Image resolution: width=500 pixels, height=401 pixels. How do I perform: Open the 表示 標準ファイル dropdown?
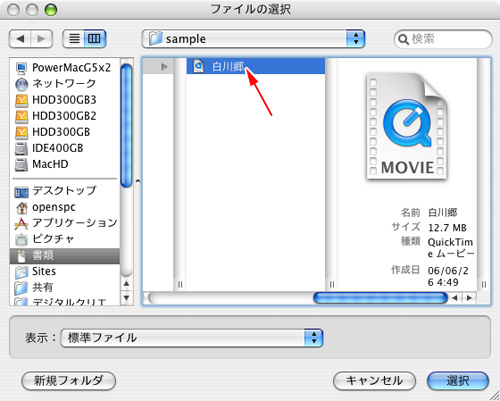click(192, 338)
